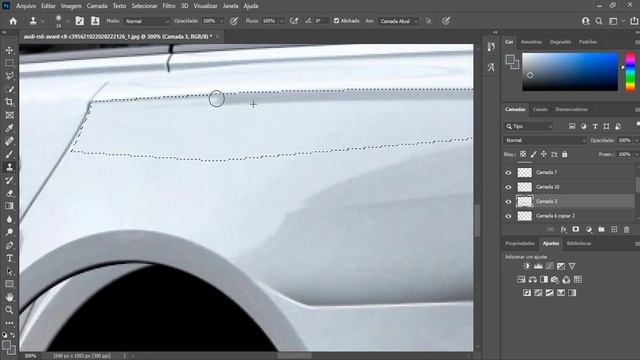
Task: Click the hue spectrum slider
Action: click(631, 71)
